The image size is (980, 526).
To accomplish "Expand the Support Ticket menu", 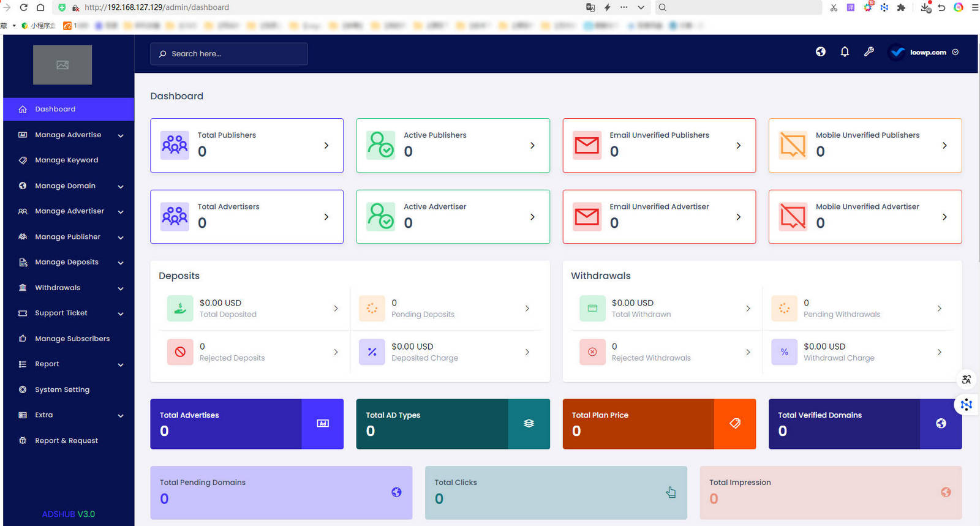I will point(69,313).
